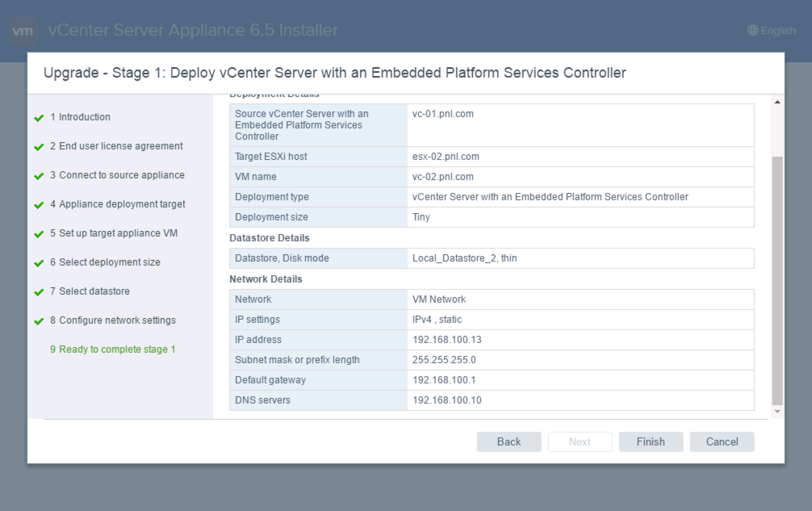Cancel the upgrade wizard
The height and width of the screenshot is (511, 812).
coord(722,442)
